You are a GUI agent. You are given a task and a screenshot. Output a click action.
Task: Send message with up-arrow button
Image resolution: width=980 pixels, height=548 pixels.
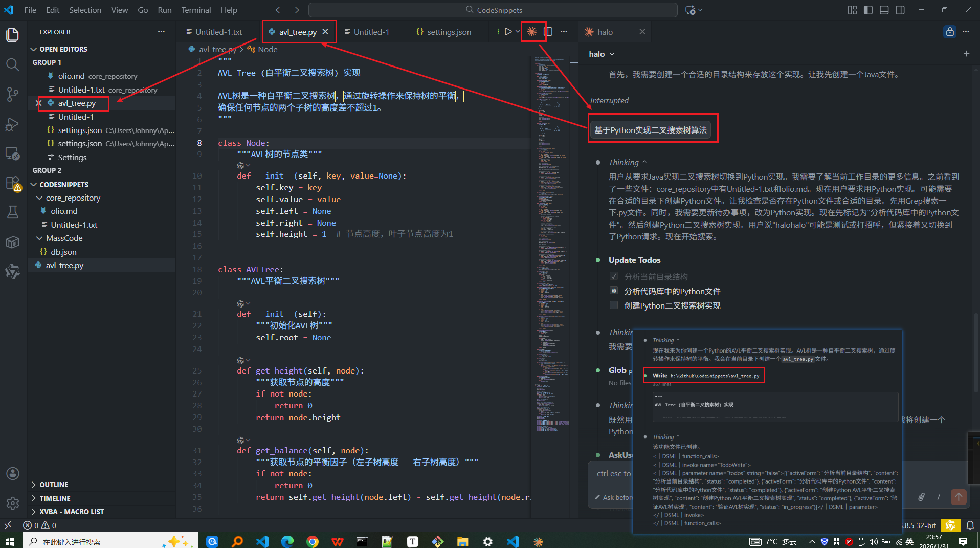click(959, 497)
